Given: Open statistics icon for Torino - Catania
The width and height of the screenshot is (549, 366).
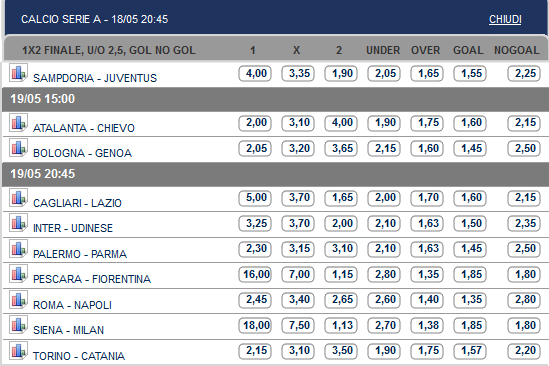Looking at the screenshot, I should pos(18,351).
